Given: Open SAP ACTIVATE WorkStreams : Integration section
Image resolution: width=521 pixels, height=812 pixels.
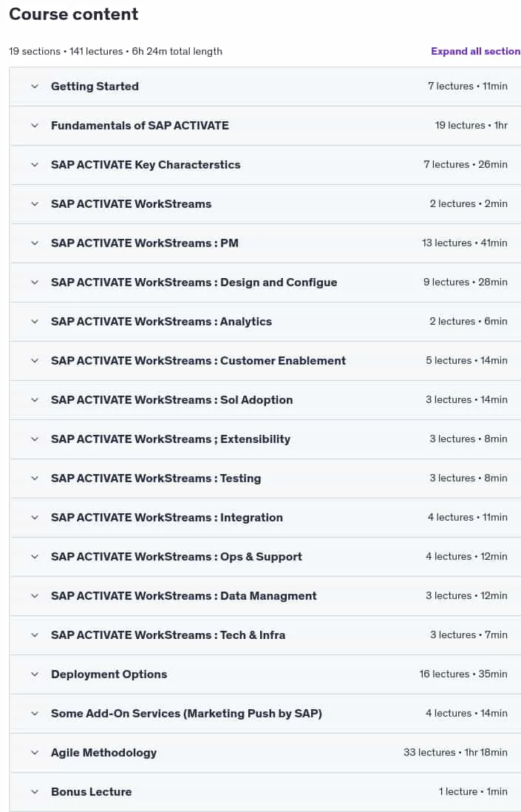Looking at the screenshot, I should click(166, 518).
